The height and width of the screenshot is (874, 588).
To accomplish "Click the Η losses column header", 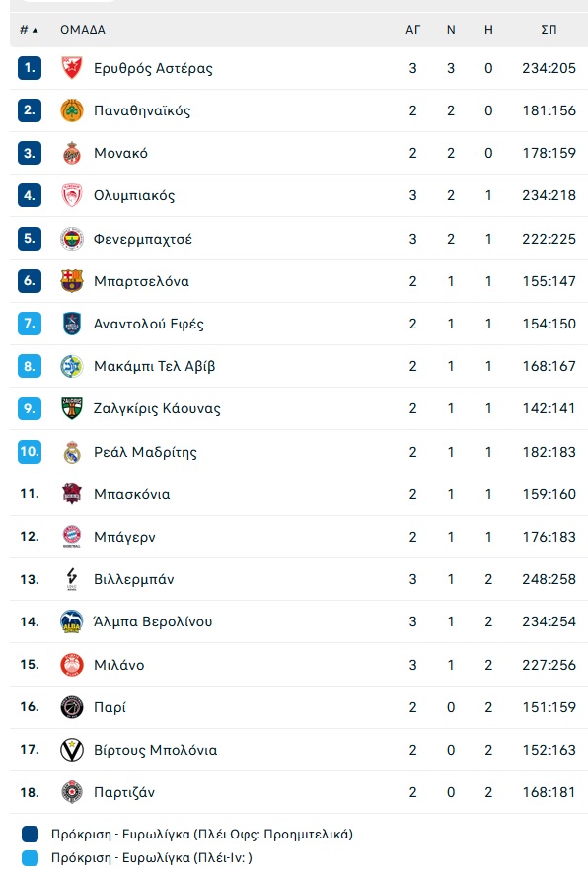I will pos(488,30).
